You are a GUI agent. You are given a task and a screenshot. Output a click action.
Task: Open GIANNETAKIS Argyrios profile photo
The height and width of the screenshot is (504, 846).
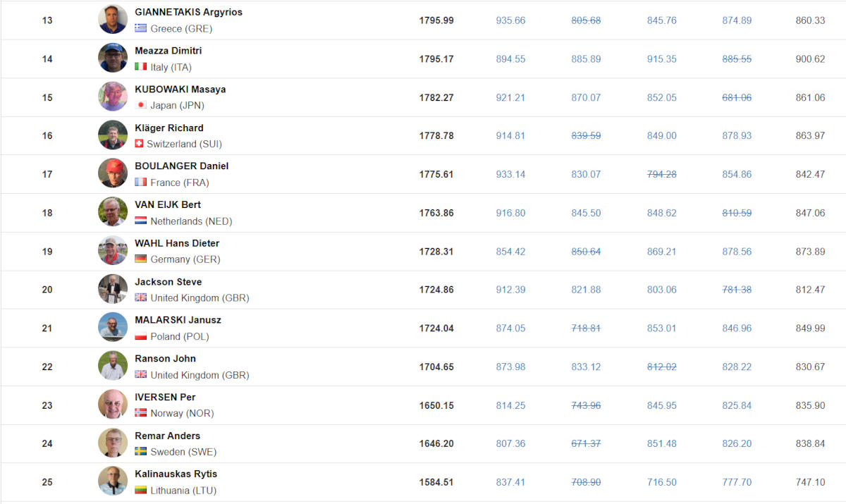click(x=113, y=20)
